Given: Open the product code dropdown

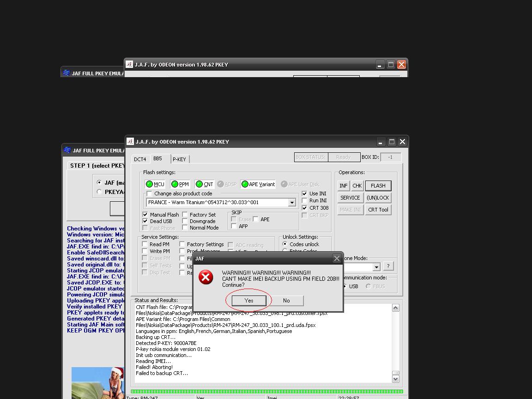Looking at the screenshot, I should tap(292, 202).
